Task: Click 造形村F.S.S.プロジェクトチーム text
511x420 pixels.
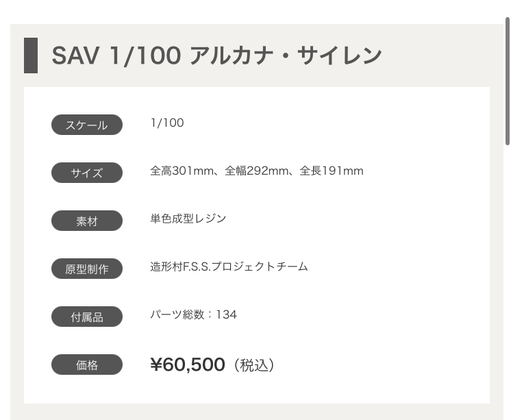Action: (x=229, y=267)
